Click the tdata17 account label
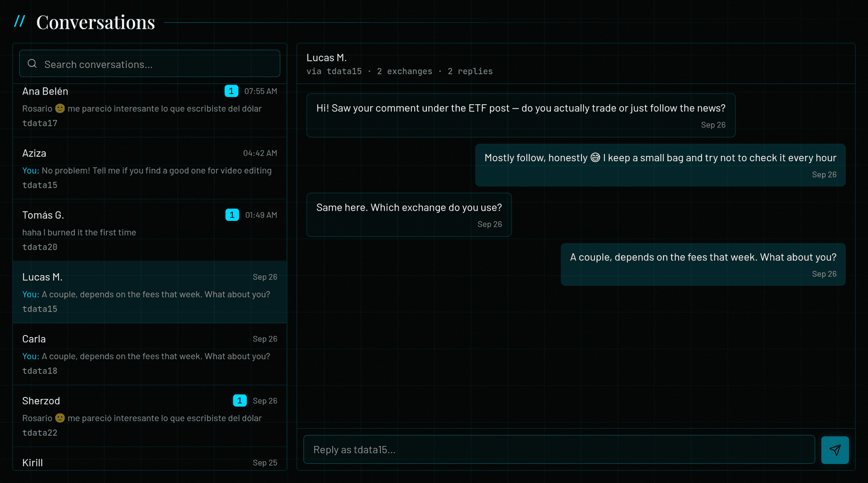The height and width of the screenshot is (483, 868). (x=40, y=123)
